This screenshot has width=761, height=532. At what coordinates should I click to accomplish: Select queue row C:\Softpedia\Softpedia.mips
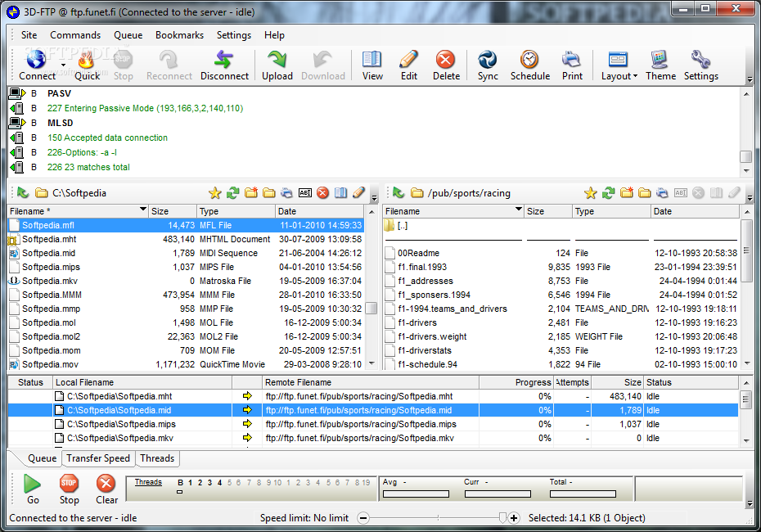point(373,424)
